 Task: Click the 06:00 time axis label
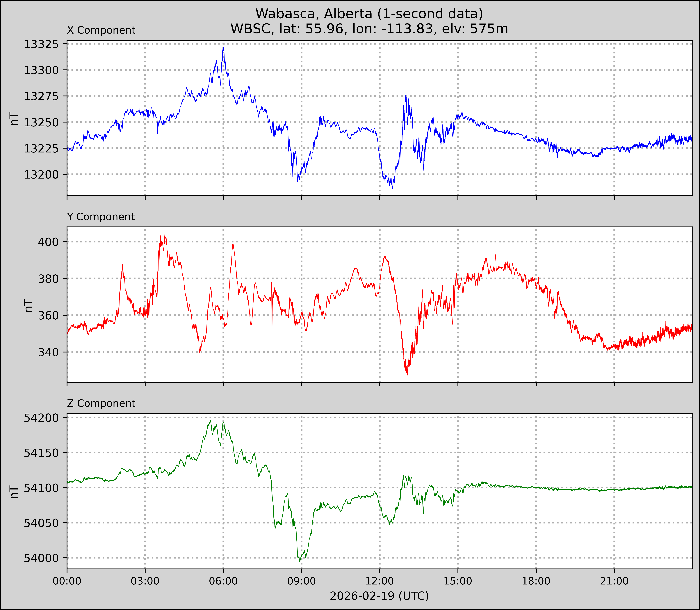click(x=223, y=581)
